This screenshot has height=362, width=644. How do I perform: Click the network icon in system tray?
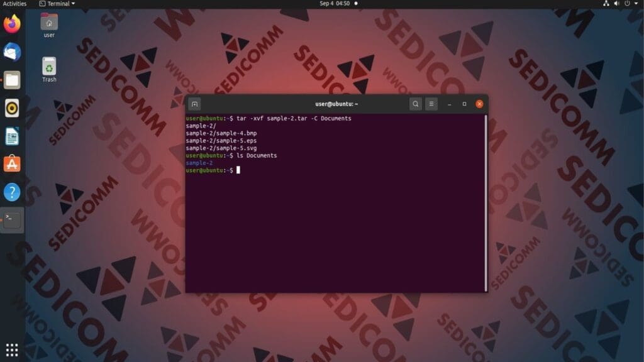pyautogui.click(x=606, y=4)
